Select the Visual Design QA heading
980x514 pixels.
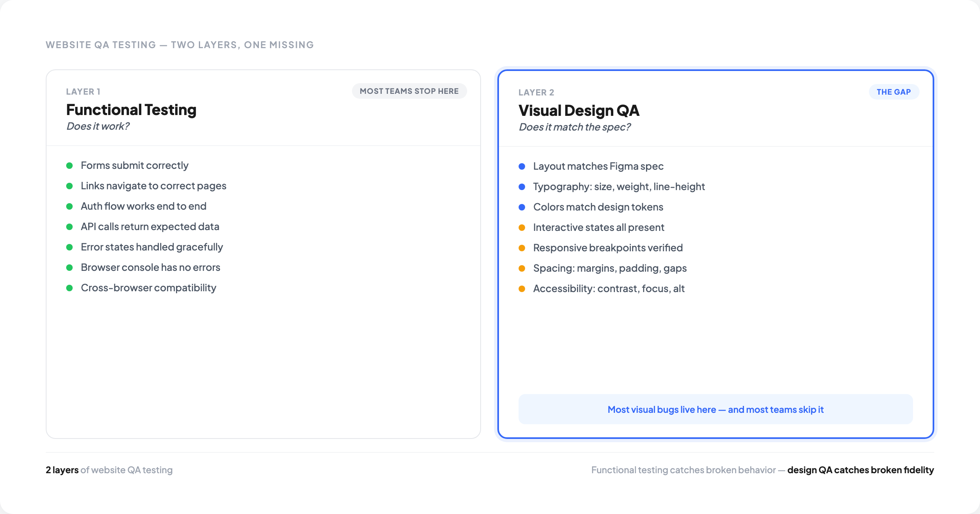(x=579, y=111)
